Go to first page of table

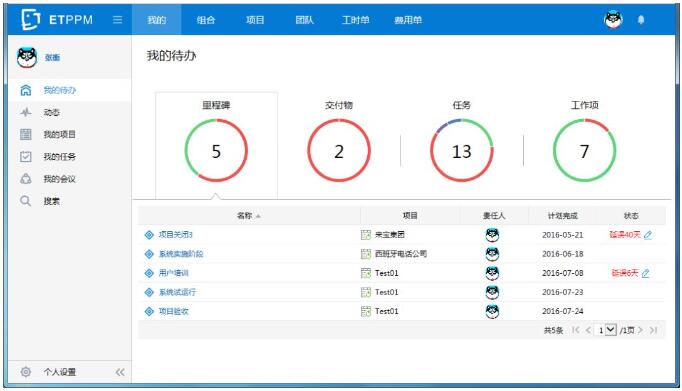(x=575, y=330)
